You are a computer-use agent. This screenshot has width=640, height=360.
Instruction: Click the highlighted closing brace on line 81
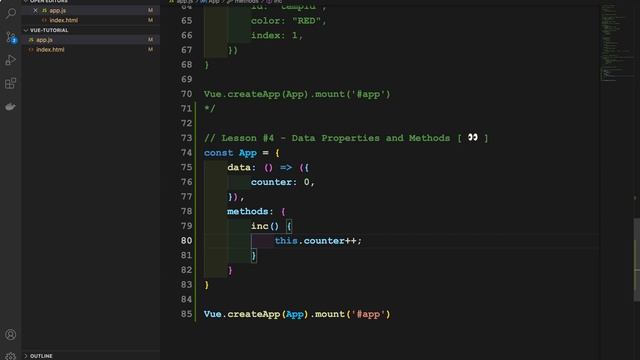(x=253, y=256)
